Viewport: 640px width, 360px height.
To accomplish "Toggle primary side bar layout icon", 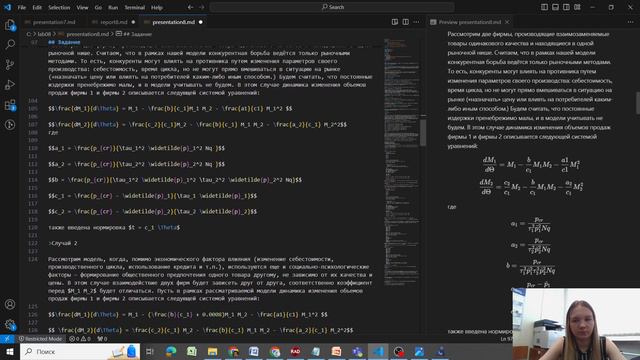I will point(544,7).
